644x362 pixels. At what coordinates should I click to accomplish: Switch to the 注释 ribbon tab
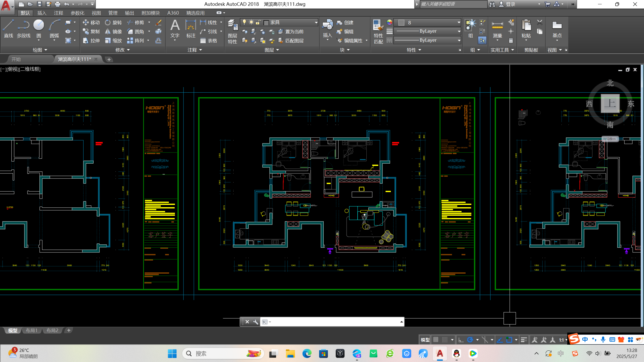[58, 13]
